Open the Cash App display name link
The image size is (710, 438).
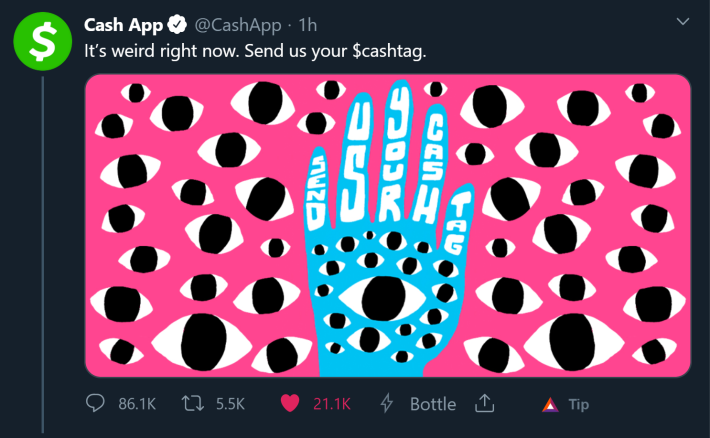pyautogui.click(x=123, y=25)
